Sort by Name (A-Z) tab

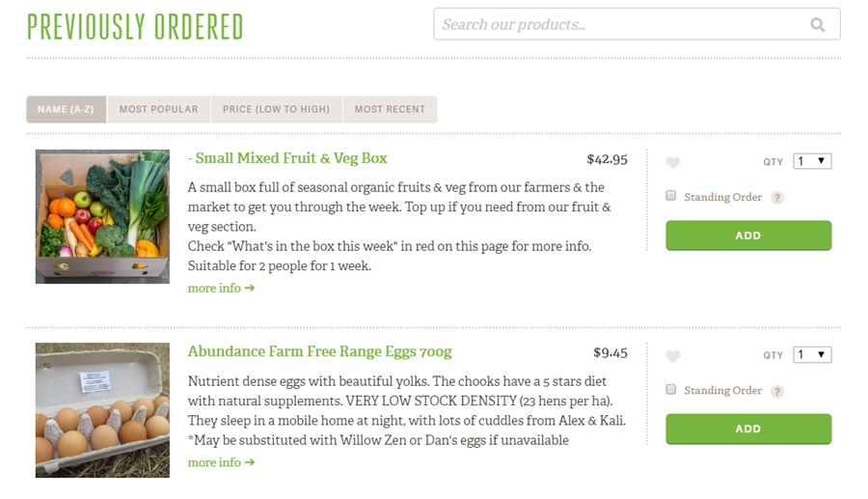click(x=67, y=109)
